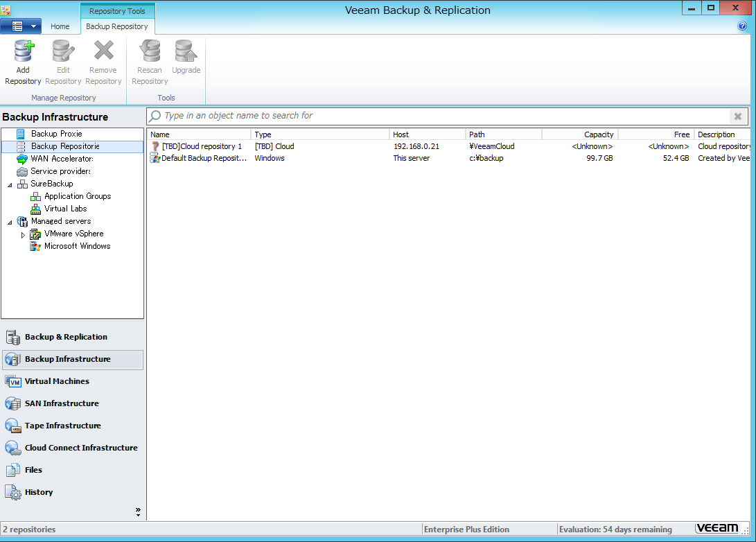Expand the navigation pane options chevron

(138, 512)
